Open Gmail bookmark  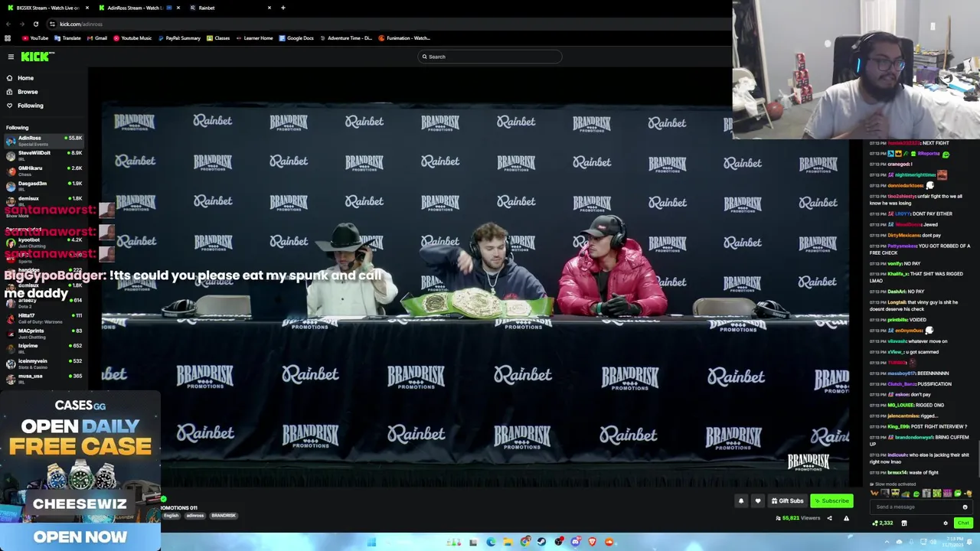pos(96,38)
